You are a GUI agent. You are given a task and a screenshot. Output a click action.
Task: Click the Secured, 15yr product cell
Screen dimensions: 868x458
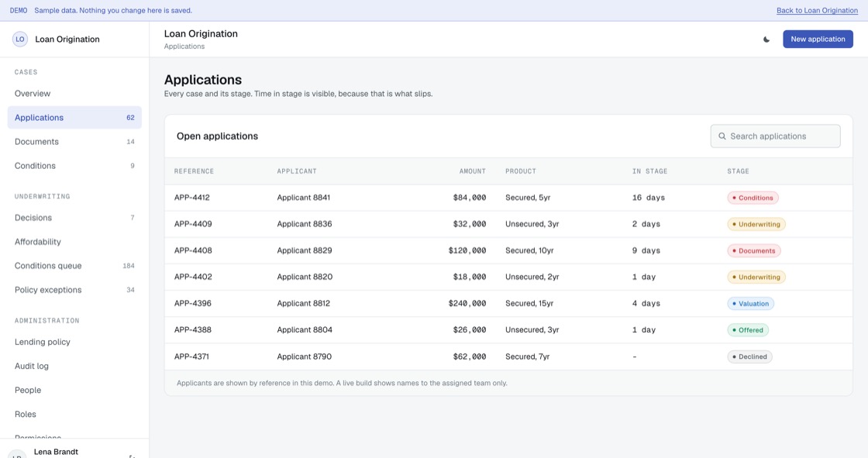click(x=529, y=304)
